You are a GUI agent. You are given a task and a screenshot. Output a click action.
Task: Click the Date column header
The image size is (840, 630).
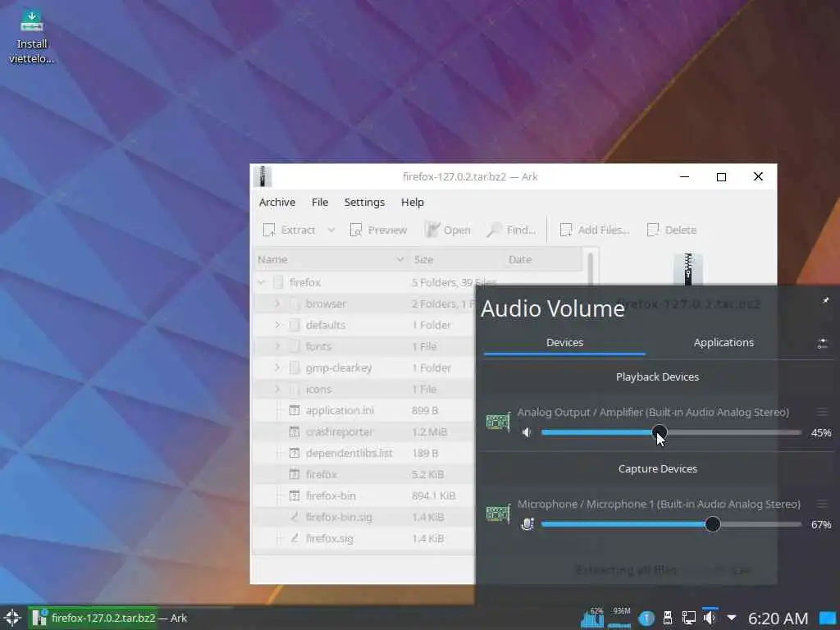point(543,259)
